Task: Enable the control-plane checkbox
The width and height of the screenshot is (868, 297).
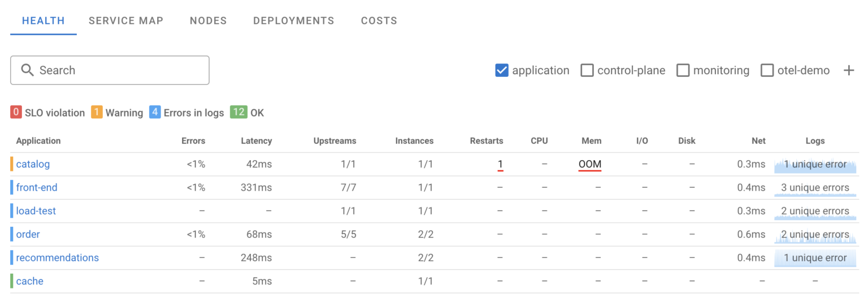Action: click(587, 71)
